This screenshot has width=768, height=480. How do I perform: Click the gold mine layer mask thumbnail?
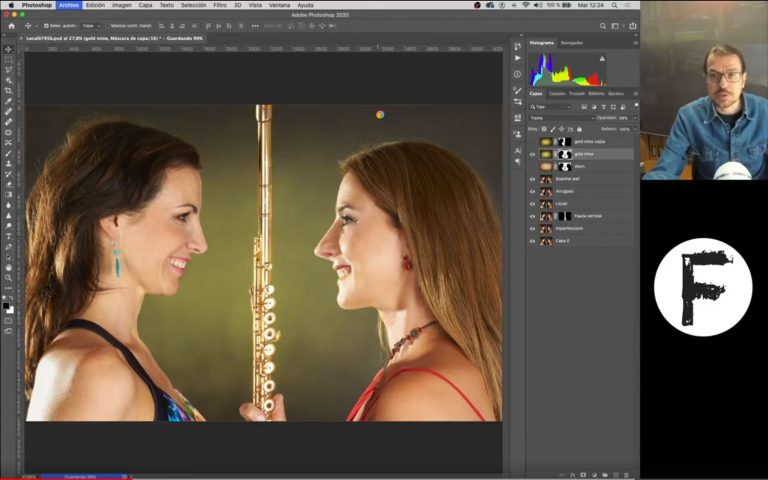point(565,154)
